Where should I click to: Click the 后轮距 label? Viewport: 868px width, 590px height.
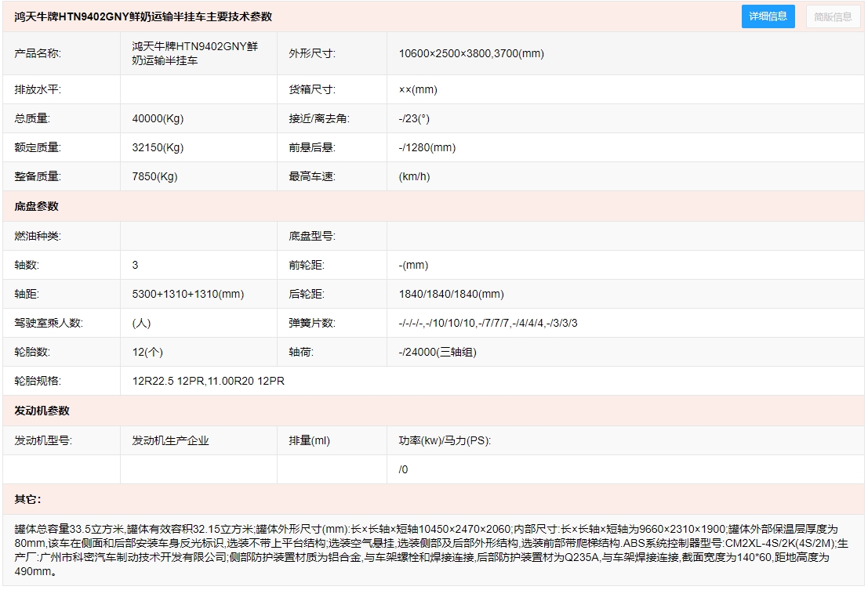tap(306, 294)
